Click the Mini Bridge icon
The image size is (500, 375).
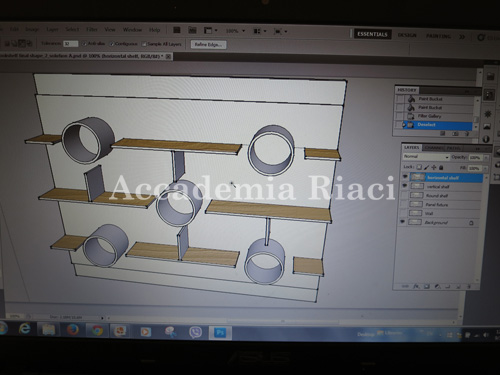click(192, 30)
